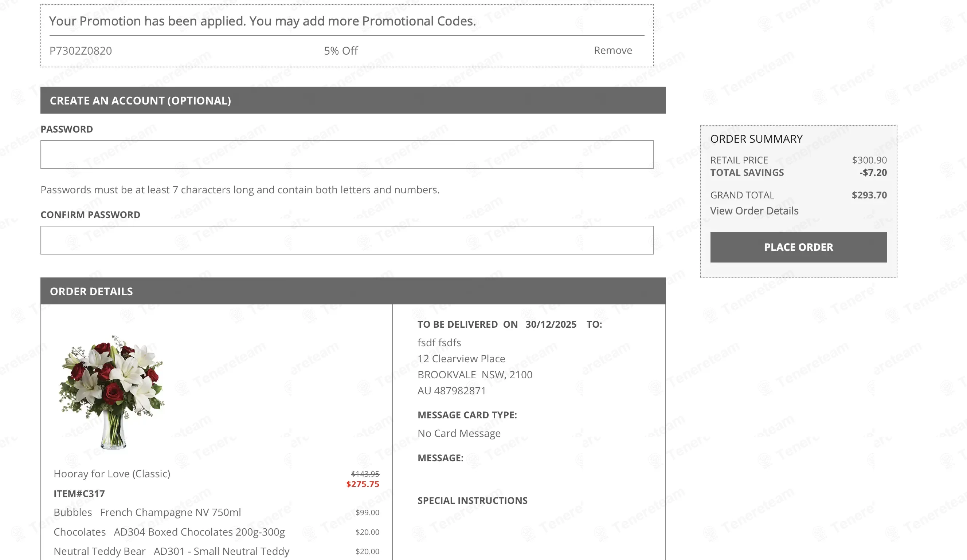967x560 pixels.
Task: Click Chocolates AD304 Boxed Chocolates line
Action: (169, 532)
